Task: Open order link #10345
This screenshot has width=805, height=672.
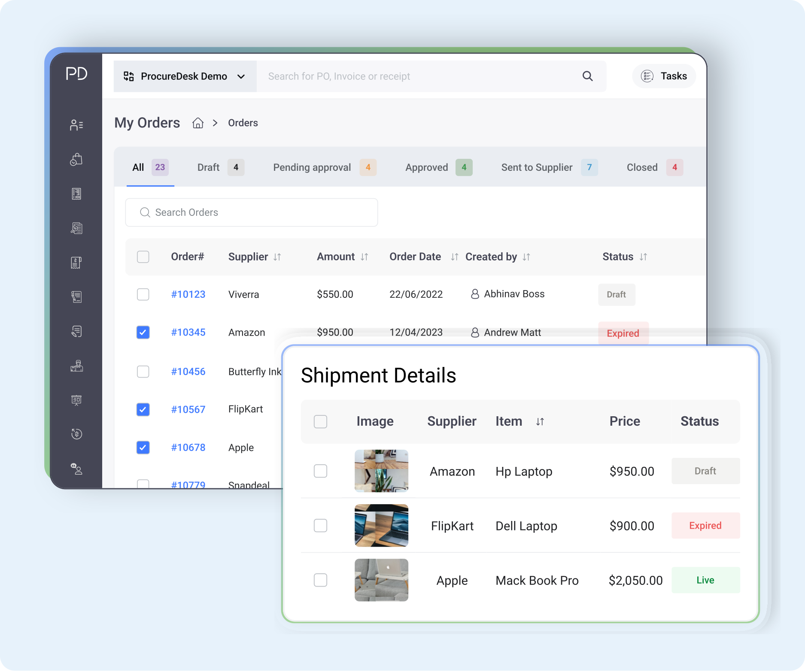Action: click(x=188, y=333)
